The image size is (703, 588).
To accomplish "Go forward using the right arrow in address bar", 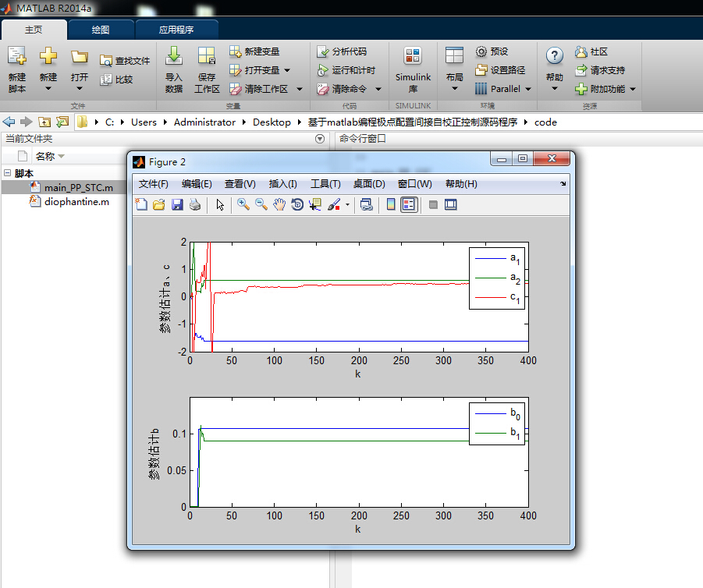I will coord(27,122).
